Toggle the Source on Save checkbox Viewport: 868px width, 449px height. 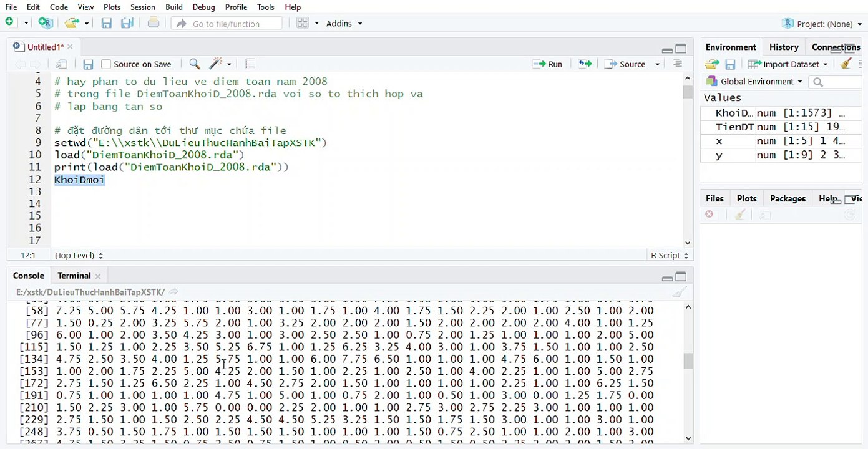tap(106, 64)
